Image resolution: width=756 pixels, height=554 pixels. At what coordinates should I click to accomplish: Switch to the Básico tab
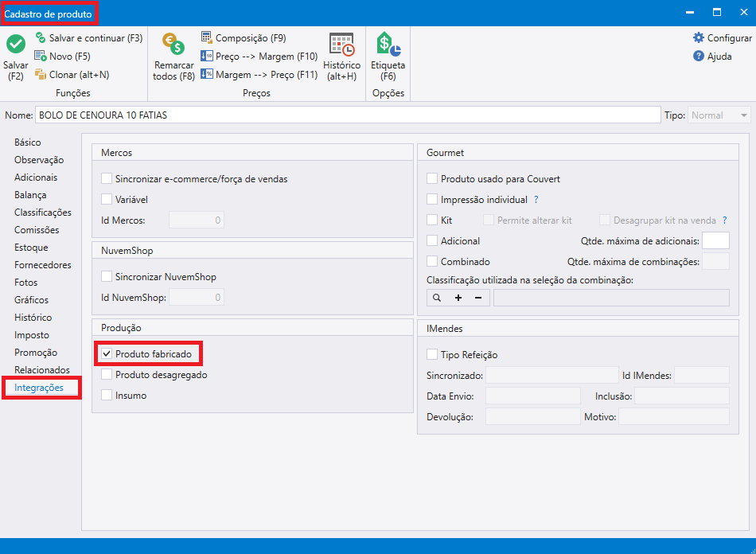(28, 142)
